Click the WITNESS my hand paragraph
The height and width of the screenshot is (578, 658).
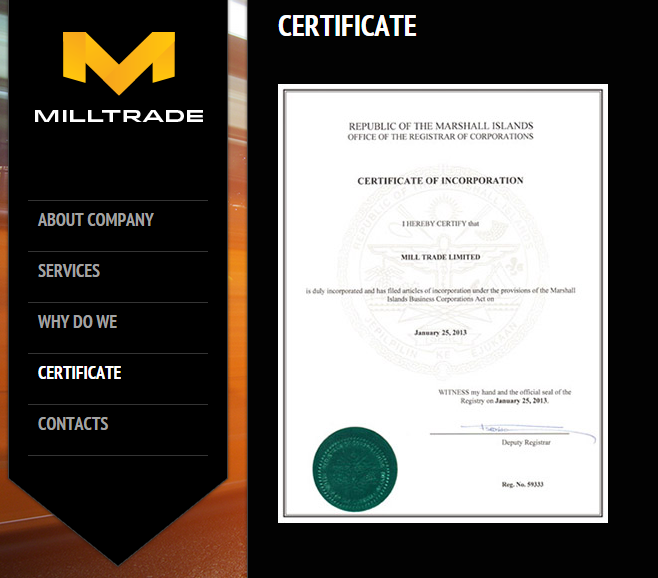[504, 396]
